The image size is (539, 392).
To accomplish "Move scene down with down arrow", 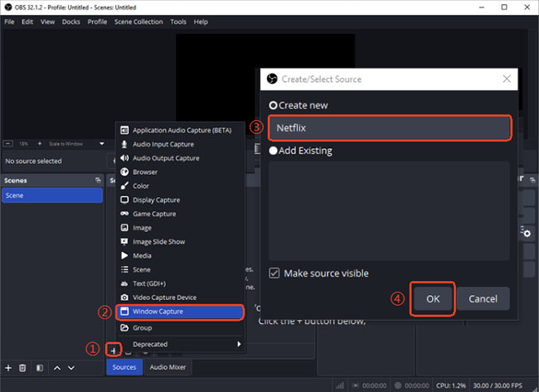I will 71,368.
